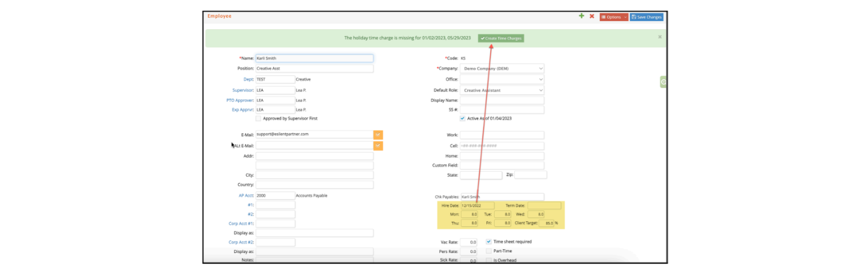Viewport: 868px width, 277px height.
Task: Click the Term Date input field
Action: [x=544, y=206]
